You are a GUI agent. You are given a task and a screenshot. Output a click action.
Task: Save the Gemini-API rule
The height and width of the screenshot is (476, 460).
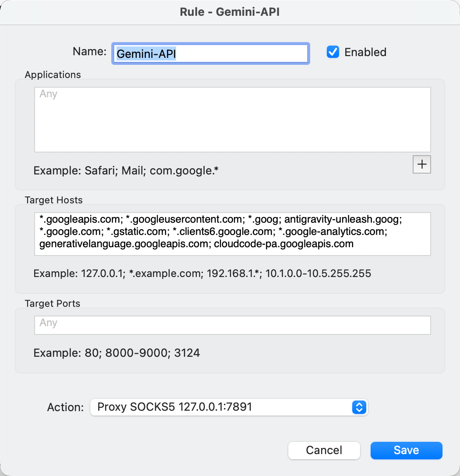(x=406, y=450)
